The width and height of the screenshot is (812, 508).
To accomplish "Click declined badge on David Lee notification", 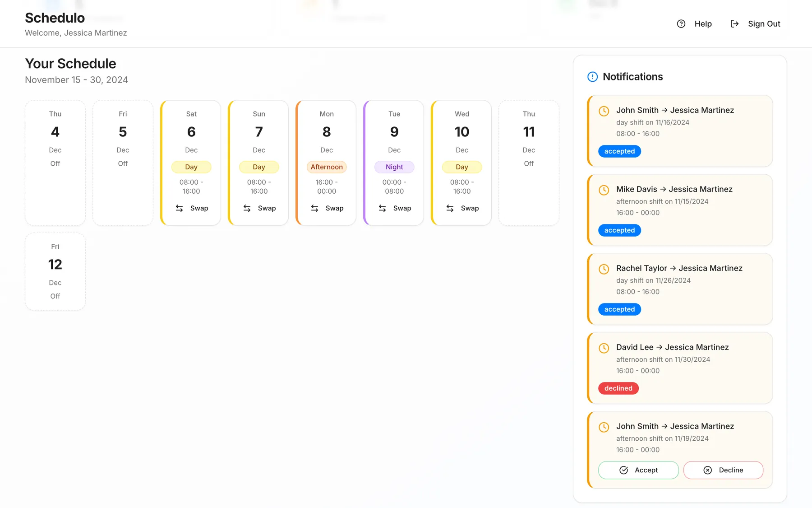I will 618,388.
